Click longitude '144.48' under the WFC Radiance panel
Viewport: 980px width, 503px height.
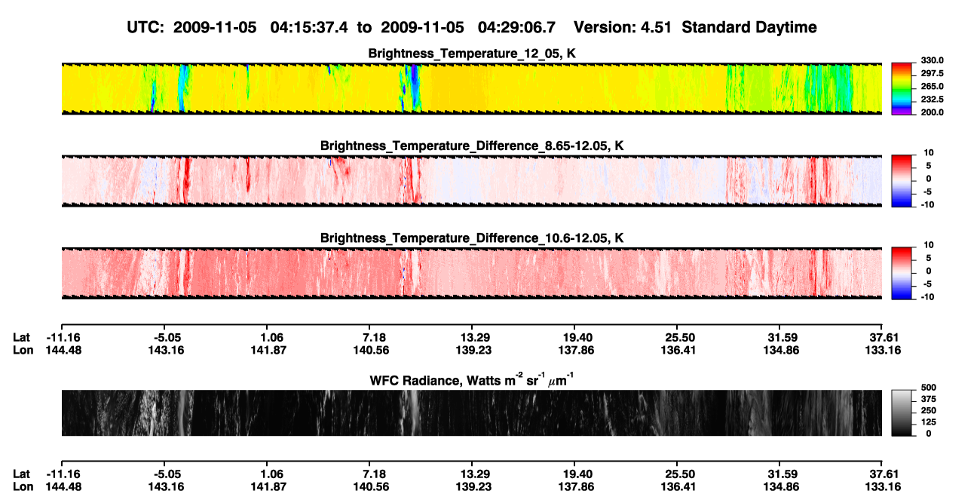pyautogui.click(x=63, y=486)
